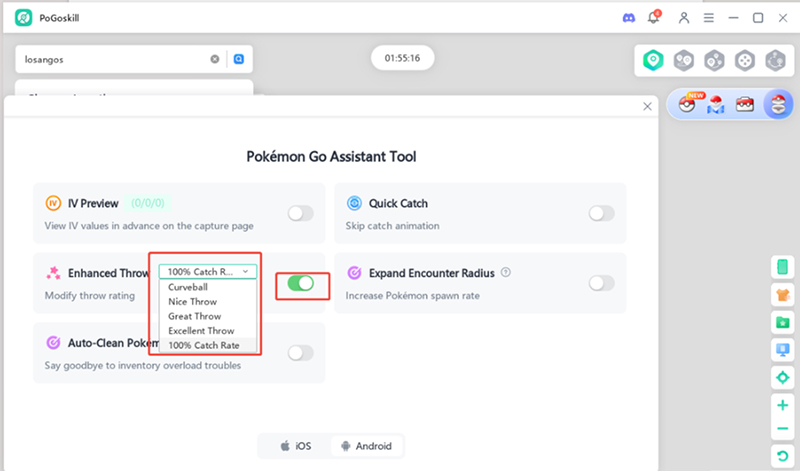The width and height of the screenshot is (800, 471).
Task: Collapse the 100% Catch Rate dropdown
Action: 208,271
